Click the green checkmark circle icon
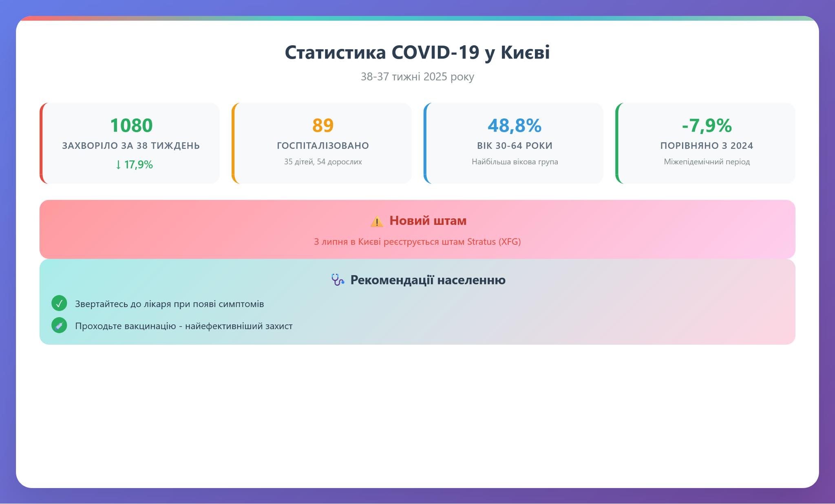 59,303
